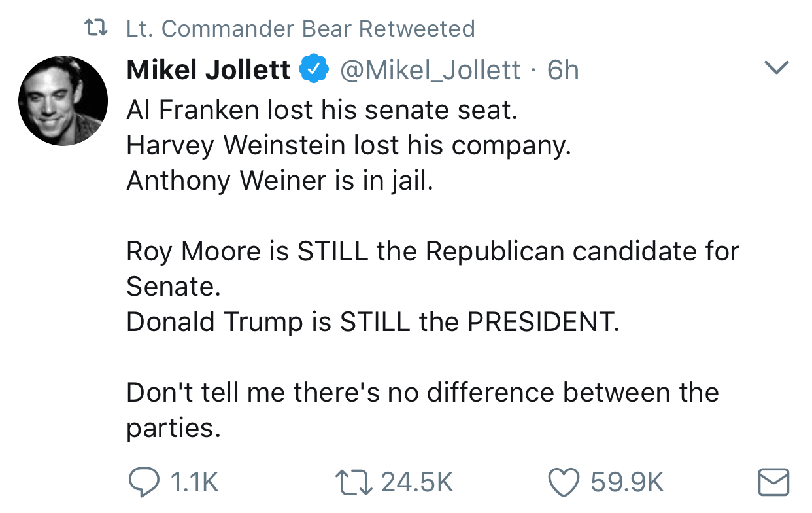Share via the direct message envelope icon
This screenshot has width=812, height=513.
(773, 483)
